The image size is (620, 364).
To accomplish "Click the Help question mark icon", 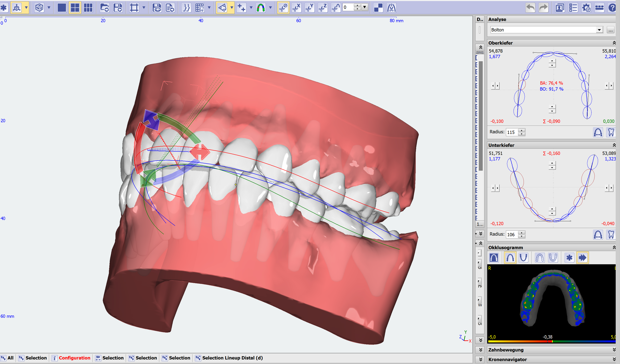I will (x=612, y=7).
